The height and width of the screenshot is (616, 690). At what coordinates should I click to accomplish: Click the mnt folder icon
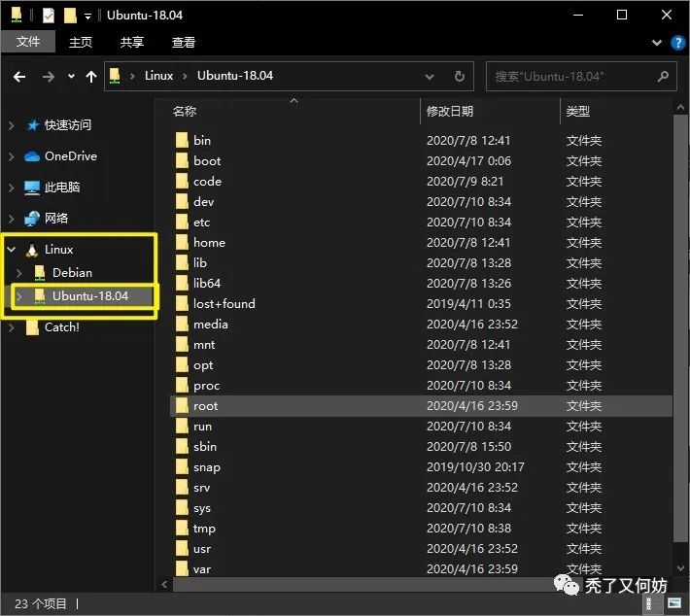pyautogui.click(x=182, y=345)
